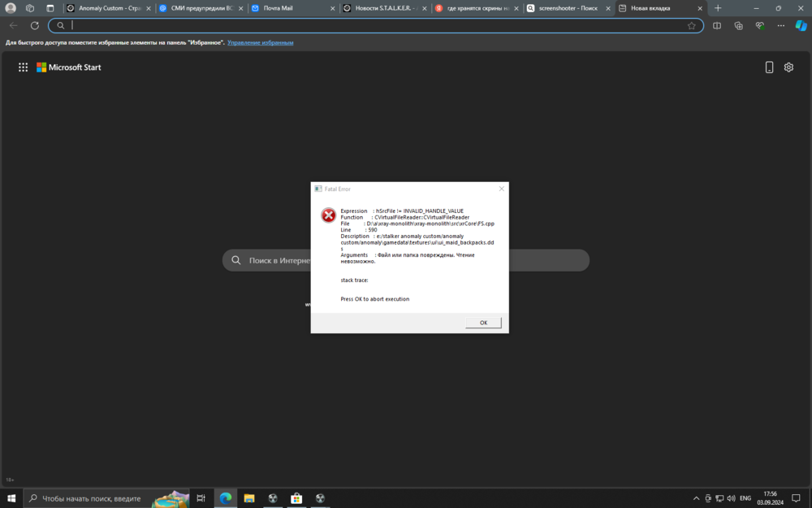Screen dimensions: 812x508
Task: Open the Microsoft Start apps grid icon
Action: tap(24, 67)
